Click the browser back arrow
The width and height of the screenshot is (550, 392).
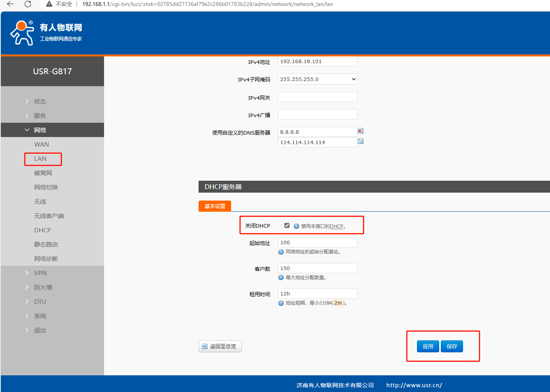coord(10,4)
